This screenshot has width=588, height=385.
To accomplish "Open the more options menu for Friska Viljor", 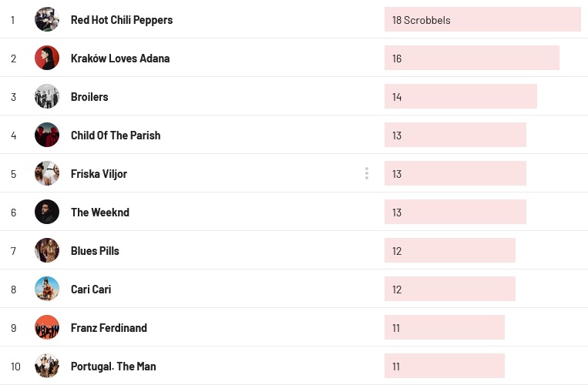I will click(367, 173).
